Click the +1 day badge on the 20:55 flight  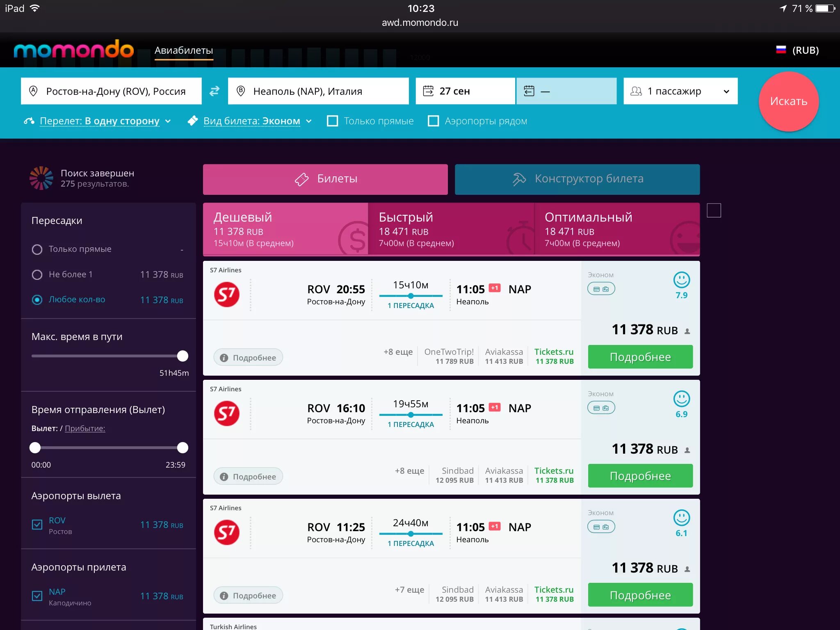[x=495, y=288]
